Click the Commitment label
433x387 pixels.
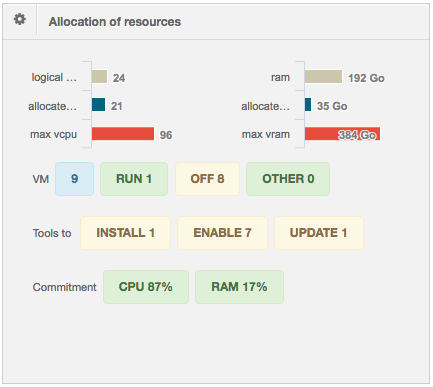click(64, 287)
